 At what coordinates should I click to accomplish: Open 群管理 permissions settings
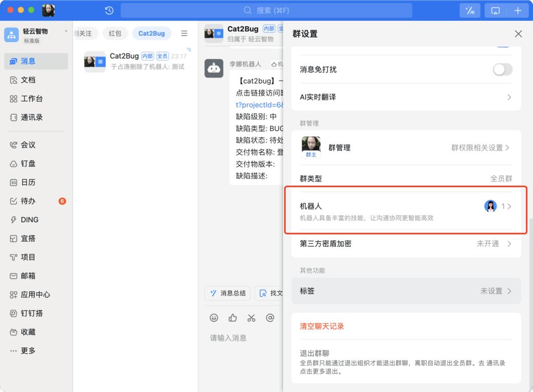click(x=406, y=148)
